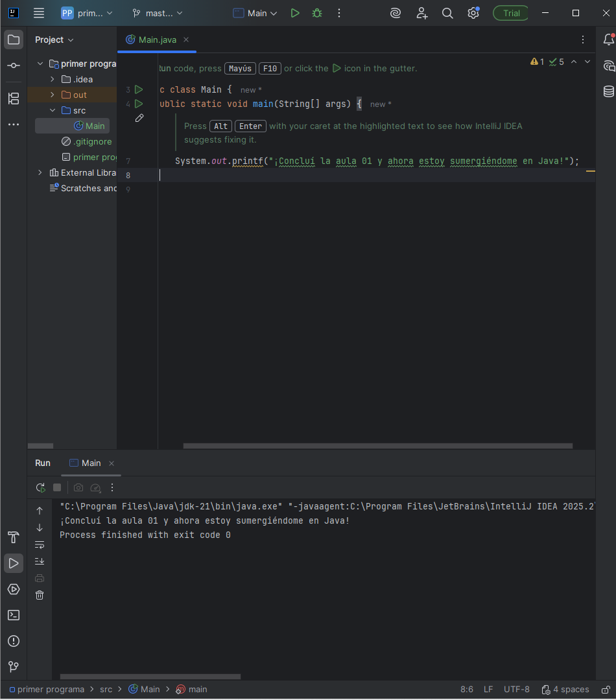The height and width of the screenshot is (700, 616).
Task: Click the run gutter arrow beside class Main
Action: click(x=139, y=89)
